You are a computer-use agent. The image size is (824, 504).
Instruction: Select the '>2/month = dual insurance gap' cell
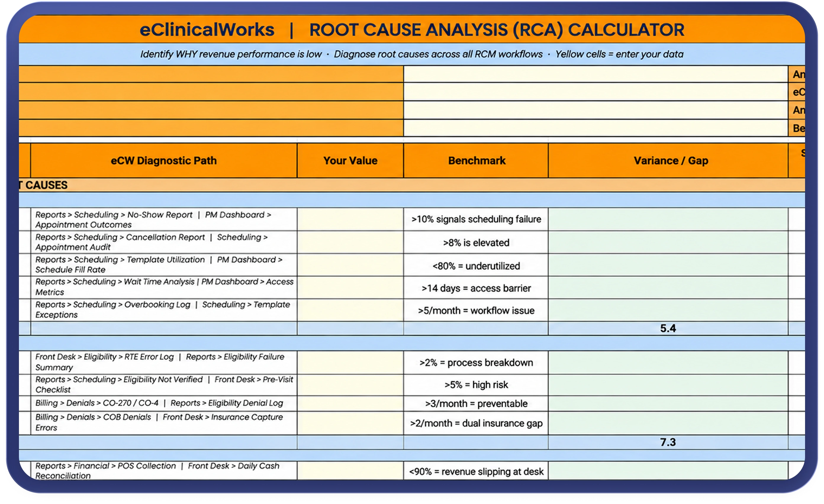[x=476, y=423]
